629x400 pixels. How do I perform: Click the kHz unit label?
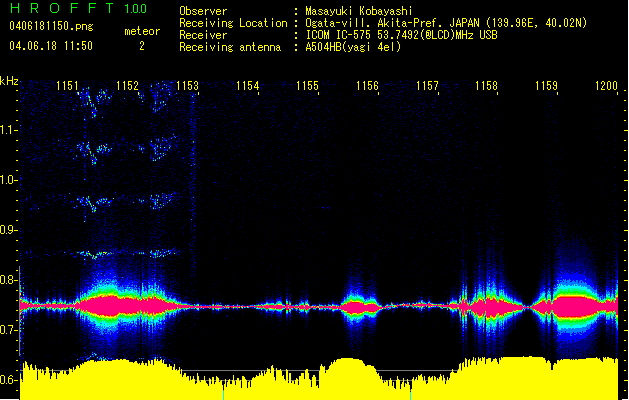[x=9, y=81]
